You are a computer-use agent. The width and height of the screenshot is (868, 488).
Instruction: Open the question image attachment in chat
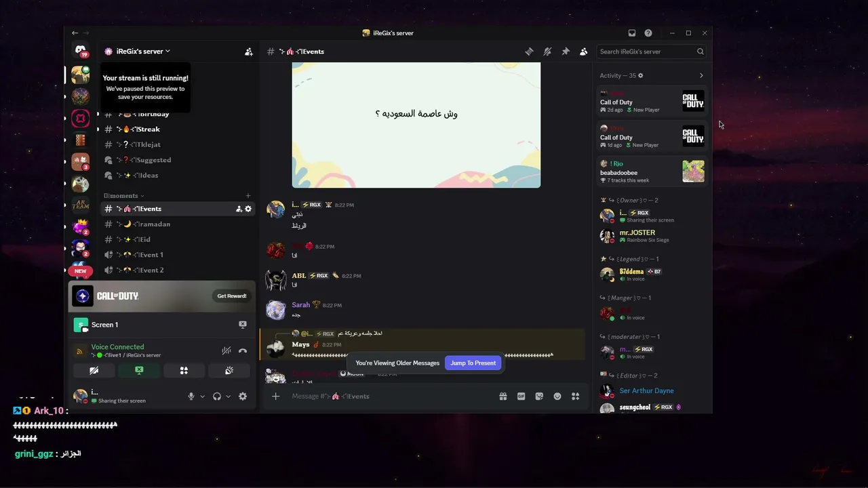(416, 125)
